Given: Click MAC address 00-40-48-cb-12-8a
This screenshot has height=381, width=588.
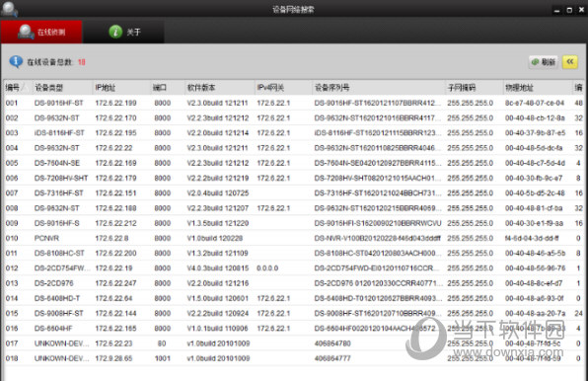Looking at the screenshot, I should point(535,117).
